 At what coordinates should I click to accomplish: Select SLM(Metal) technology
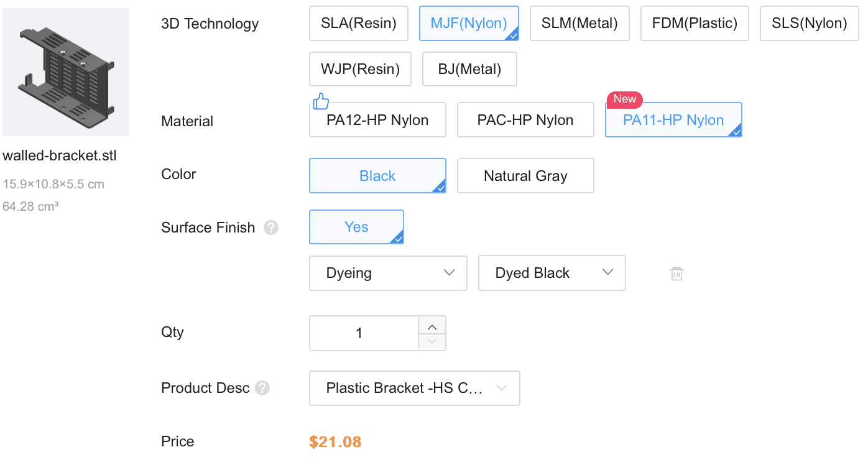(x=579, y=24)
